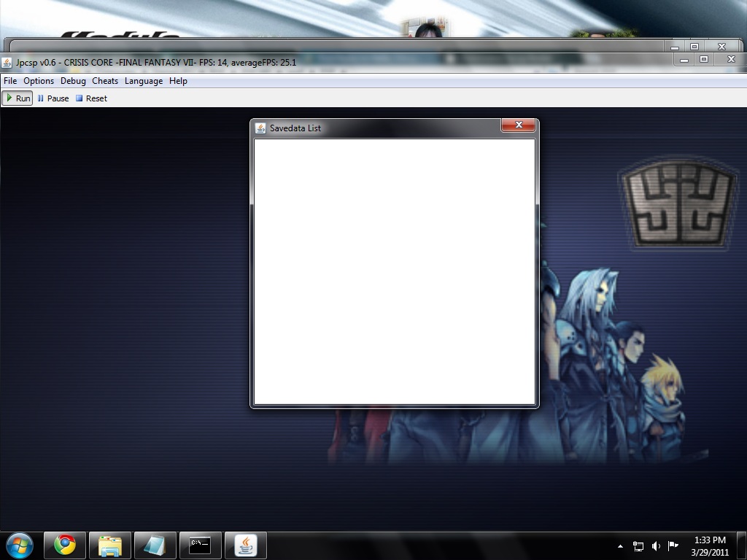
Task: Launch Google Chrome from the taskbar
Action: [x=65, y=545]
